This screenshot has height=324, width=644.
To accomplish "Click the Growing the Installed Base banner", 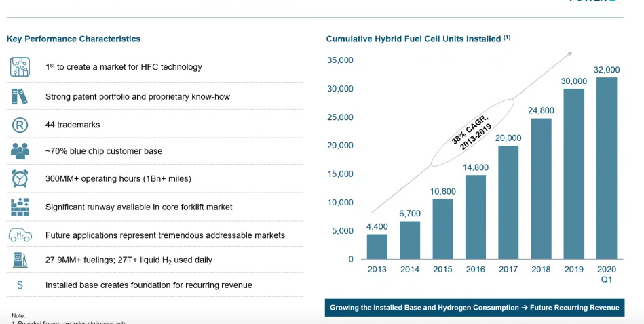I will (474, 308).
